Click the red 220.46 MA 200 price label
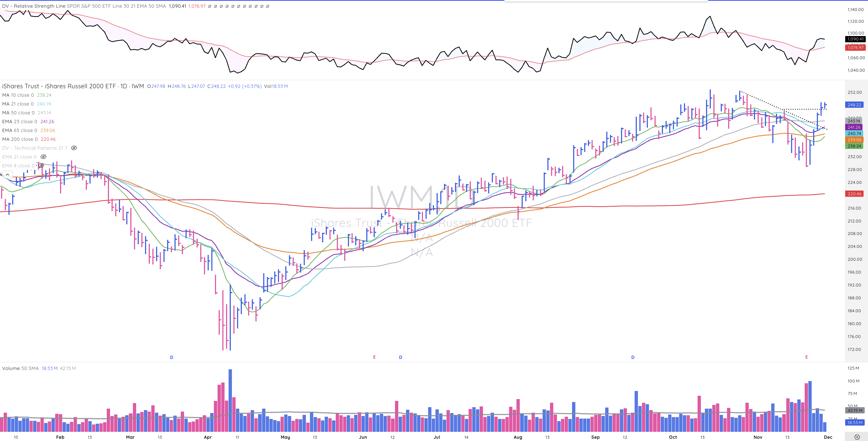 tap(854, 194)
